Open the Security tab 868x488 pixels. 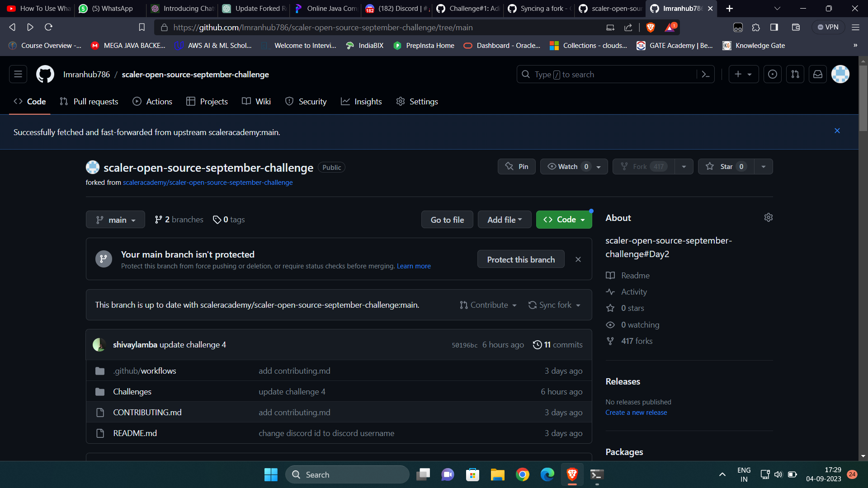coord(306,102)
